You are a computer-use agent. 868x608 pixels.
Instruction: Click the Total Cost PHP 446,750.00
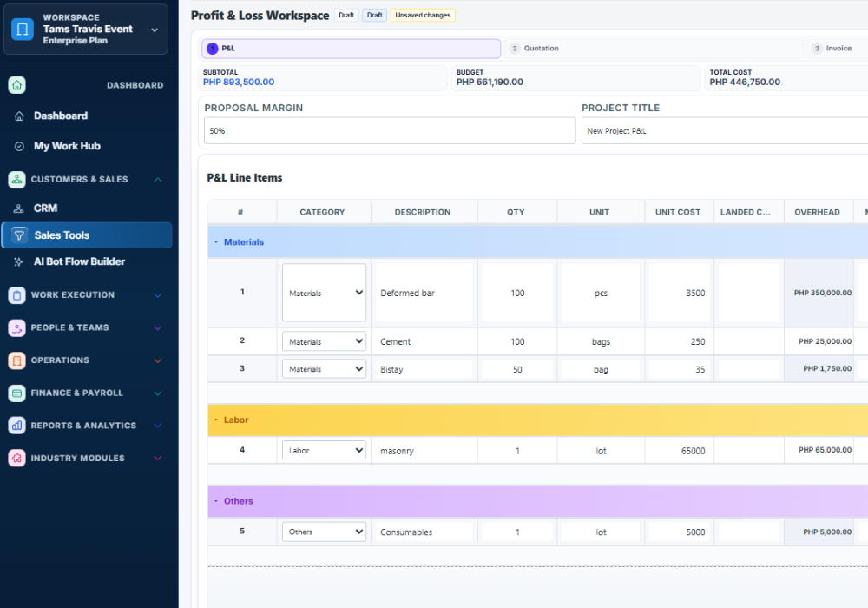[x=745, y=82]
